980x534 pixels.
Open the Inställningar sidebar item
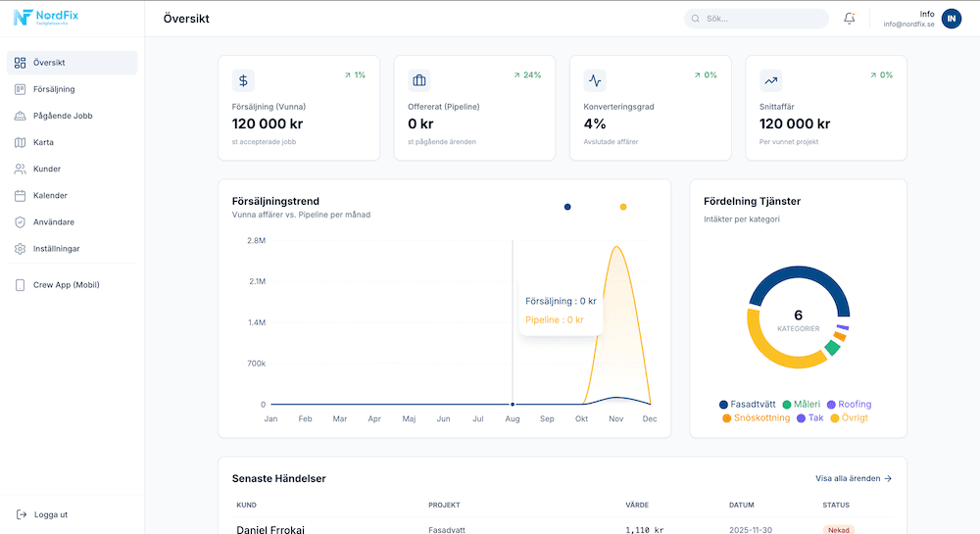click(x=72, y=249)
